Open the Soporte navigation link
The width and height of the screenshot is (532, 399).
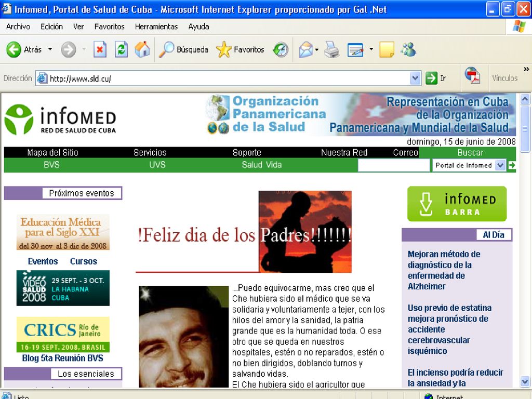(247, 152)
